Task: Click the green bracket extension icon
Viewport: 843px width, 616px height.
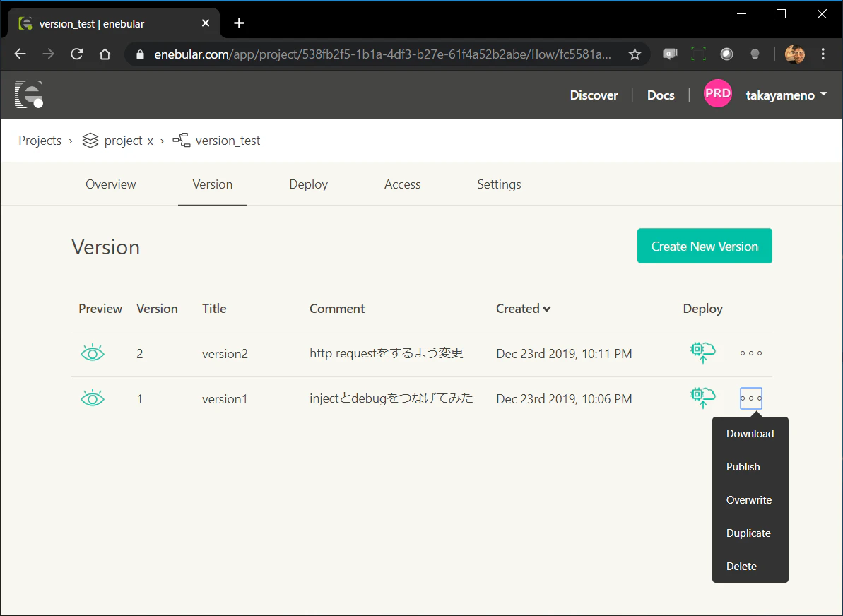Action: point(698,54)
